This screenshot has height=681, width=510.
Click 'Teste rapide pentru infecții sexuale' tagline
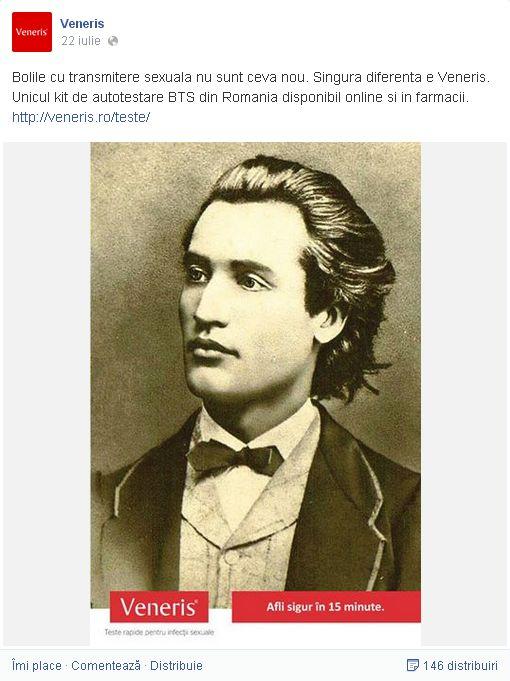(x=159, y=632)
